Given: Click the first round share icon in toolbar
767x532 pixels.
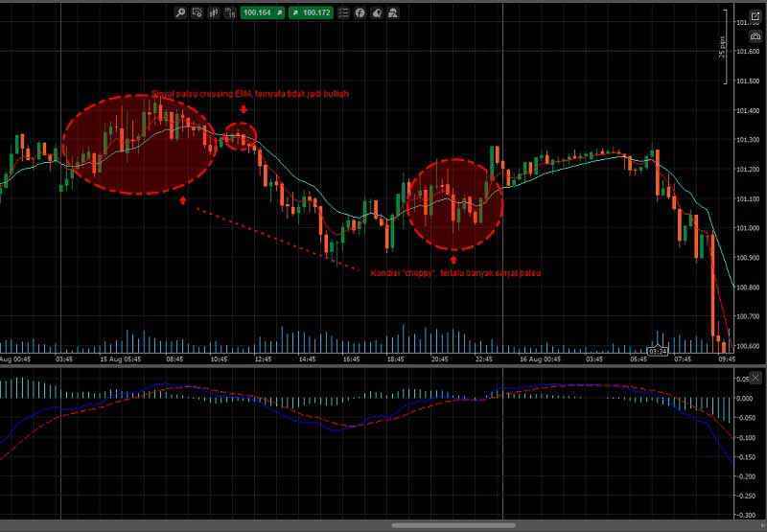Looking at the screenshot, I should [x=360, y=12].
